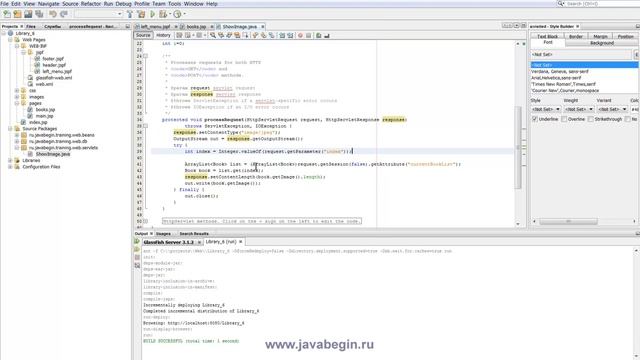The width and height of the screenshot is (640, 360).
Task: Click the Undo toolbar icon
Action: (53, 14)
